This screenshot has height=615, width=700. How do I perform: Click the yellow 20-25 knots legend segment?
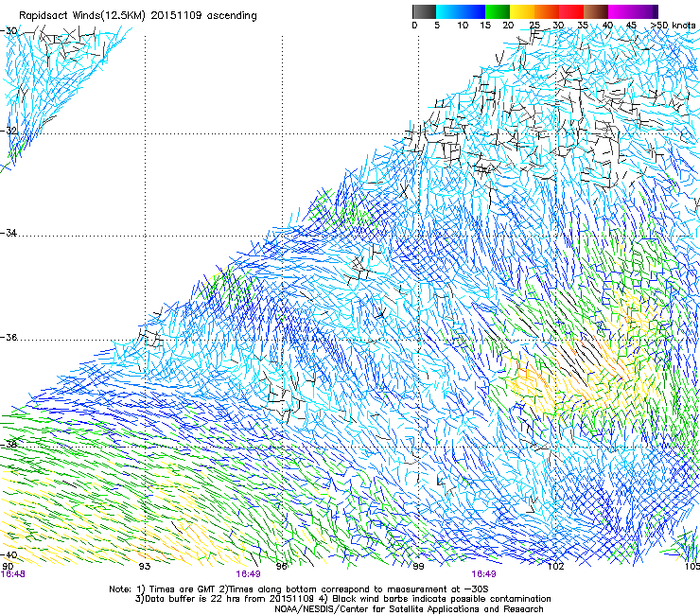(x=522, y=11)
